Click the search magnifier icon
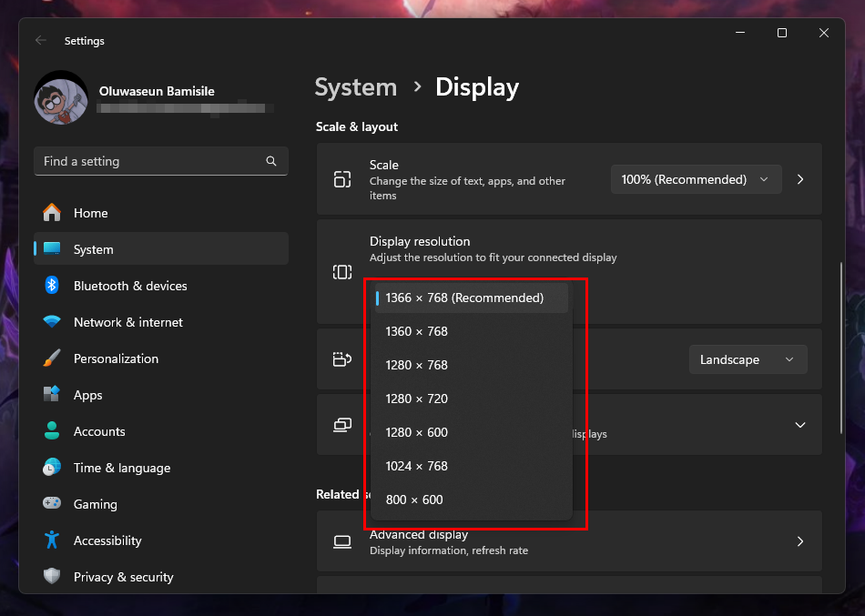The image size is (865, 616). coord(271,161)
